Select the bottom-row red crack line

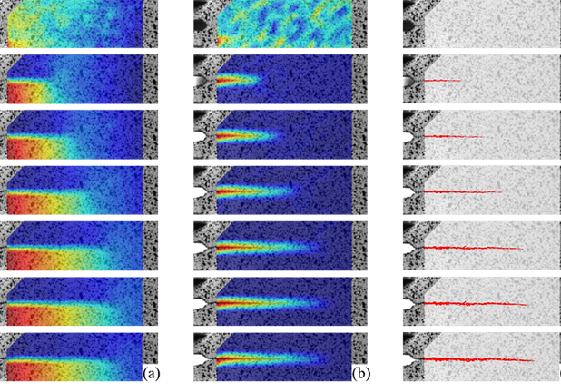pos(479,359)
